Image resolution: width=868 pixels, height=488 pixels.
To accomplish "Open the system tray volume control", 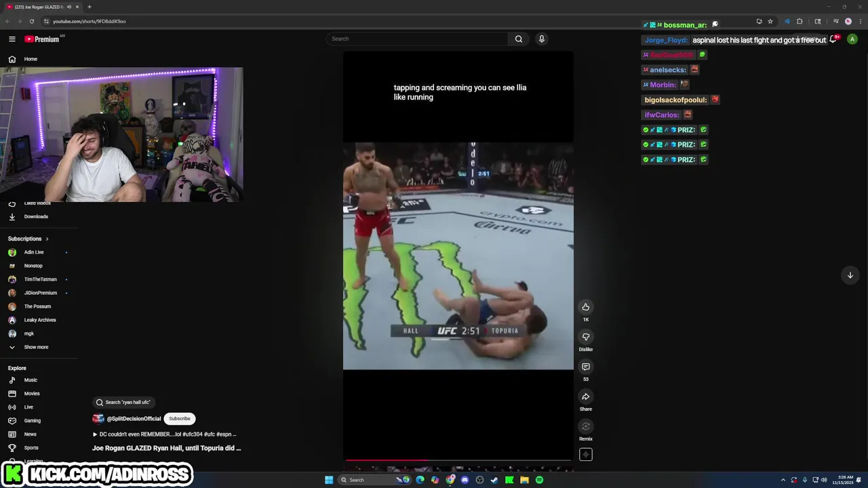I will point(824,480).
